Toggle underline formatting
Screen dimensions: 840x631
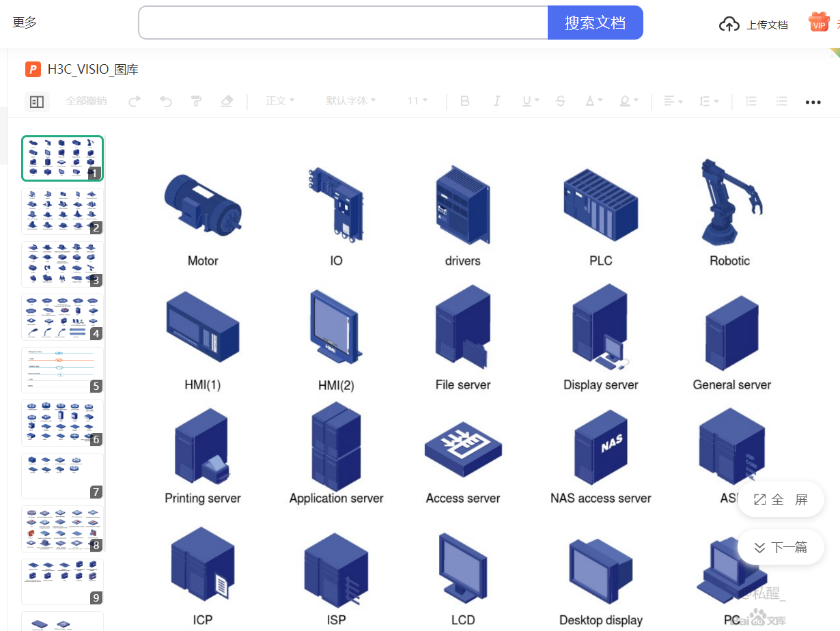530,101
